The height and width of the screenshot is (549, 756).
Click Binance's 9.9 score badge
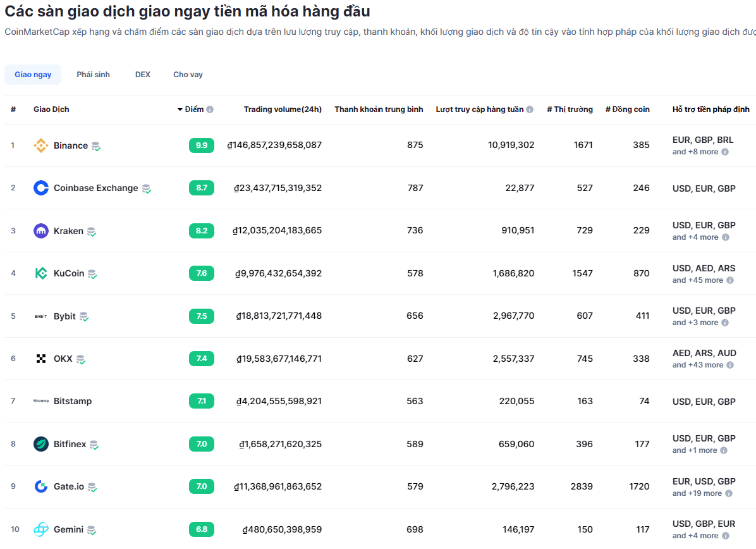pos(202,145)
